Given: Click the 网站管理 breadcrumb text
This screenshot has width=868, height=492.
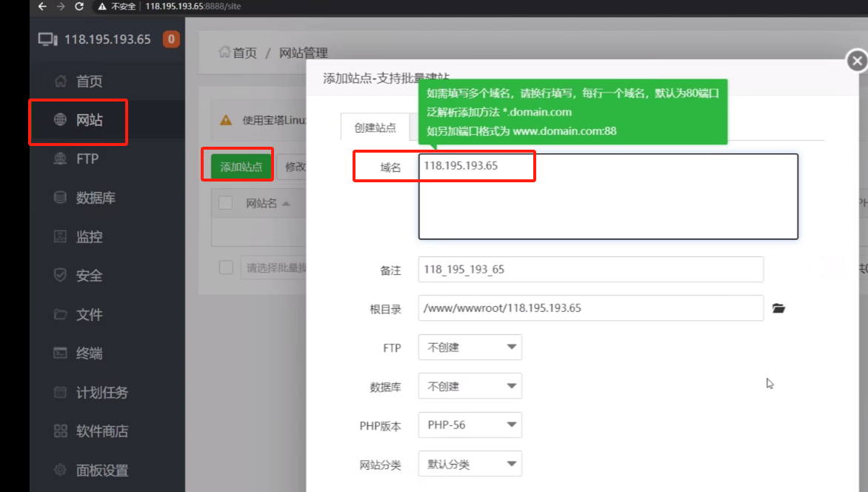Looking at the screenshot, I should click(x=304, y=53).
